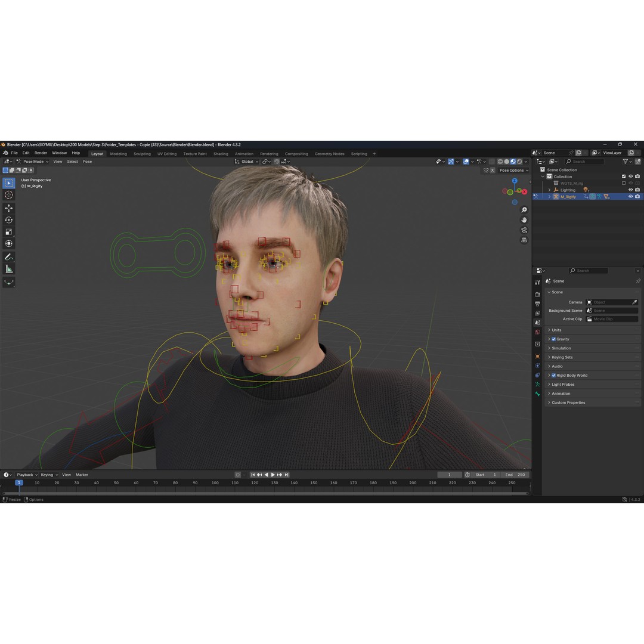
Task: Expand Lighting in outliner
Action: click(549, 190)
